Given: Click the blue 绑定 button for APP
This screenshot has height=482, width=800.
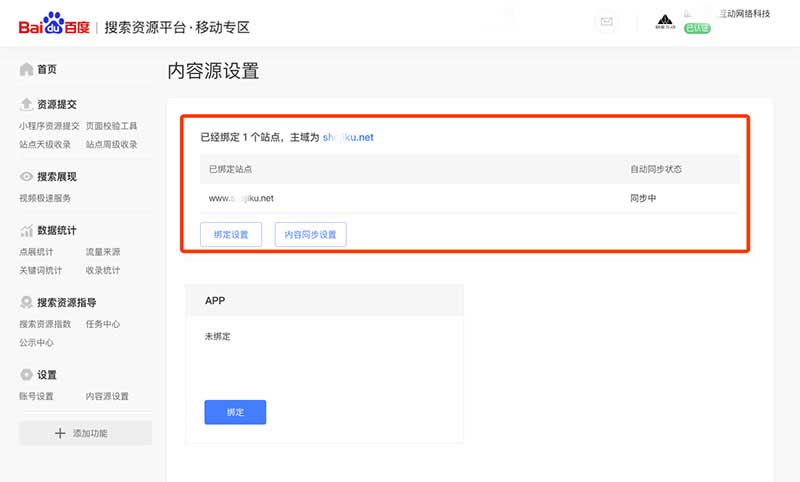Looking at the screenshot, I should pyautogui.click(x=235, y=412).
